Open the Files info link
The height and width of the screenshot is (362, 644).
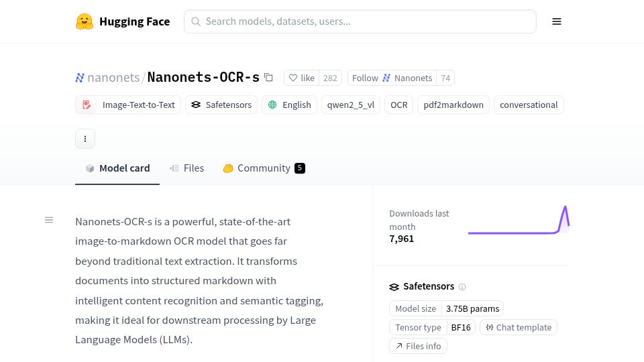[418, 347]
